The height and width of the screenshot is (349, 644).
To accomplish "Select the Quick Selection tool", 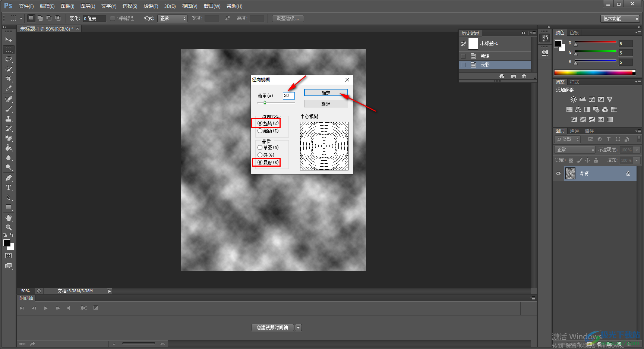I will [9, 69].
